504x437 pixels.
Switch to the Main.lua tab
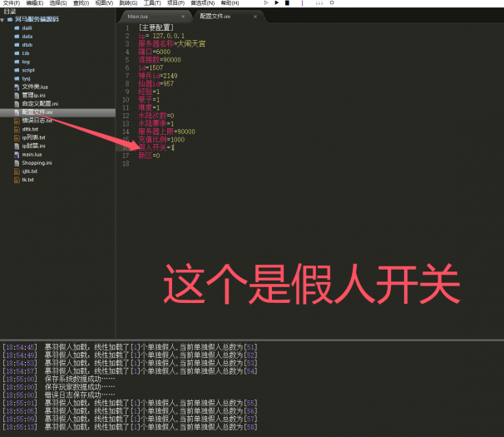click(138, 16)
